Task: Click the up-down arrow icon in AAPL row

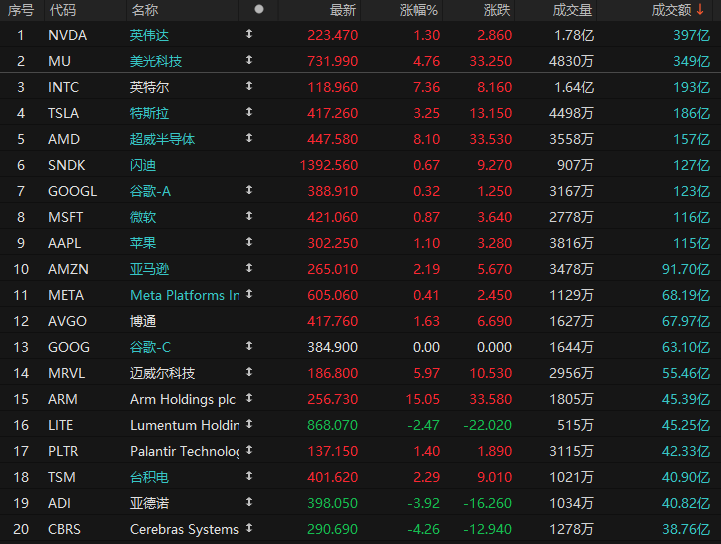Action: [x=249, y=241]
